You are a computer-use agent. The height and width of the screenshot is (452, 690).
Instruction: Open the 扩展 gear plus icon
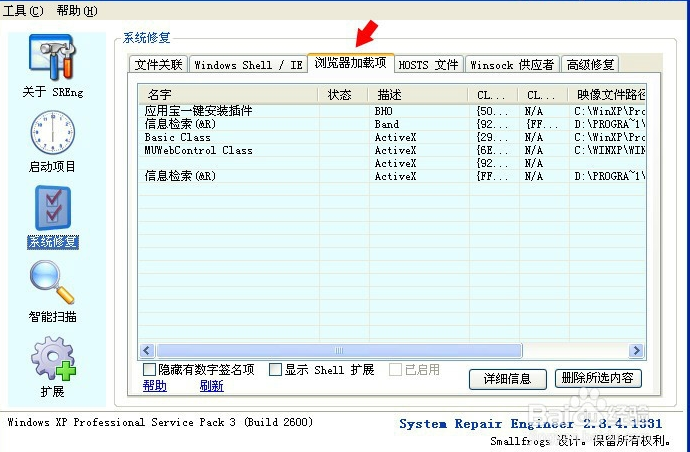[53, 358]
